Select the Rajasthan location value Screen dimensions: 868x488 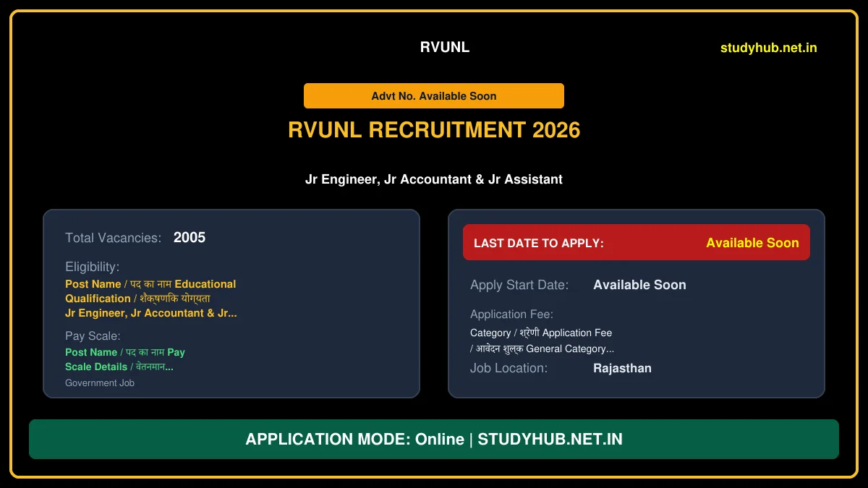coord(622,368)
